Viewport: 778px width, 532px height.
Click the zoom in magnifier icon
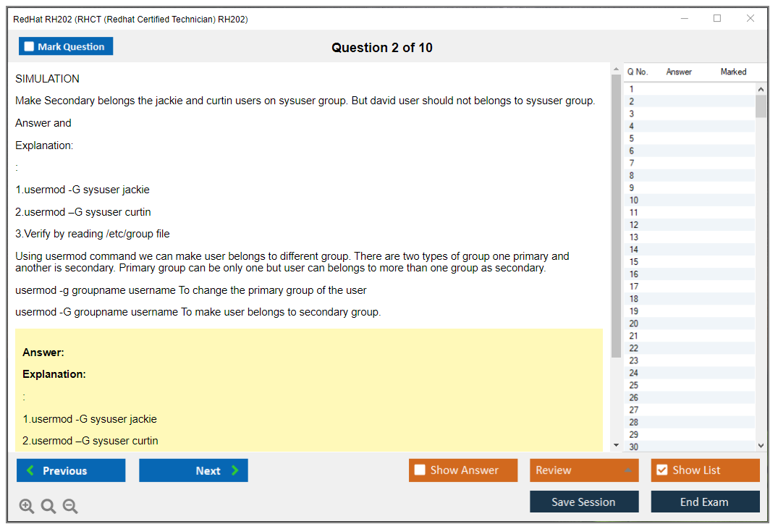pos(27,507)
